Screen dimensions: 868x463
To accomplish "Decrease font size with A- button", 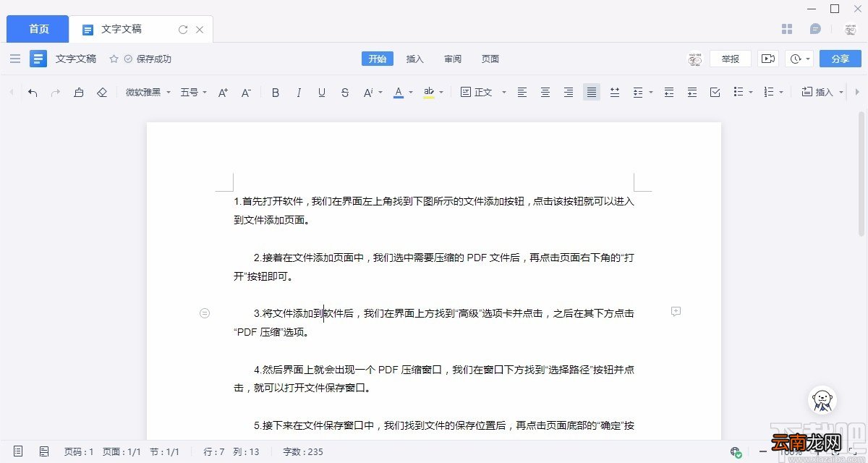I will click(x=246, y=93).
